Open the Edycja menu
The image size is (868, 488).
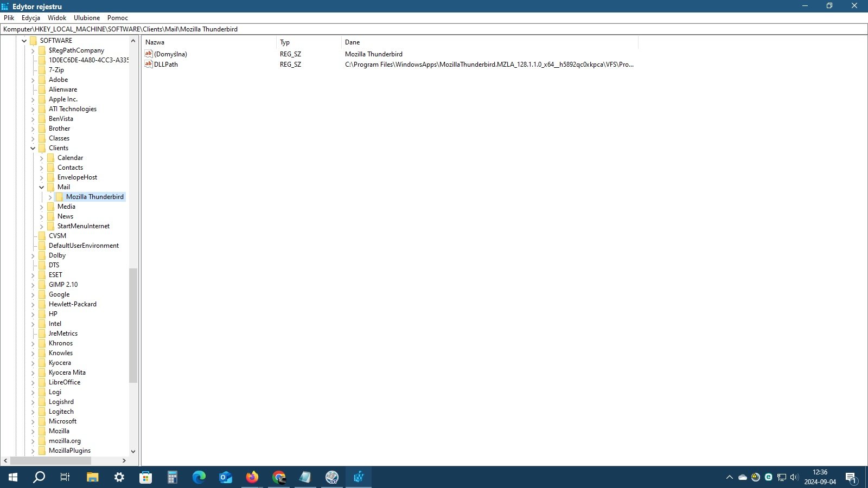pyautogui.click(x=31, y=18)
